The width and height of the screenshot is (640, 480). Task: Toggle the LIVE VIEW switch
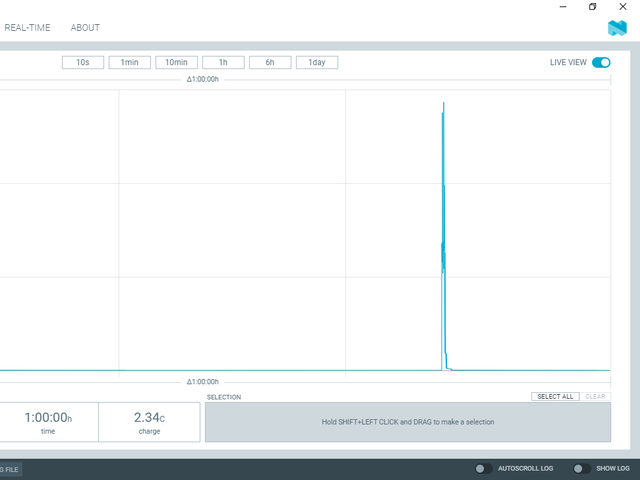[x=601, y=62]
